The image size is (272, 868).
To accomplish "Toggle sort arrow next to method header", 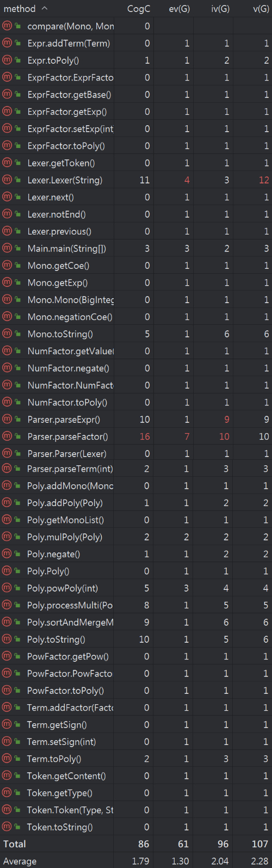I will pyautogui.click(x=45, y=9).
